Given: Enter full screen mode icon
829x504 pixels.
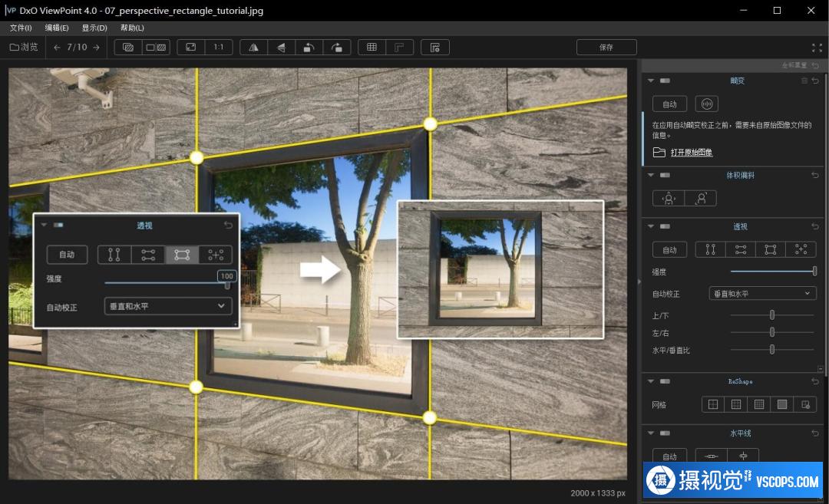Looking at the screenshot, I should coord(817,48).
